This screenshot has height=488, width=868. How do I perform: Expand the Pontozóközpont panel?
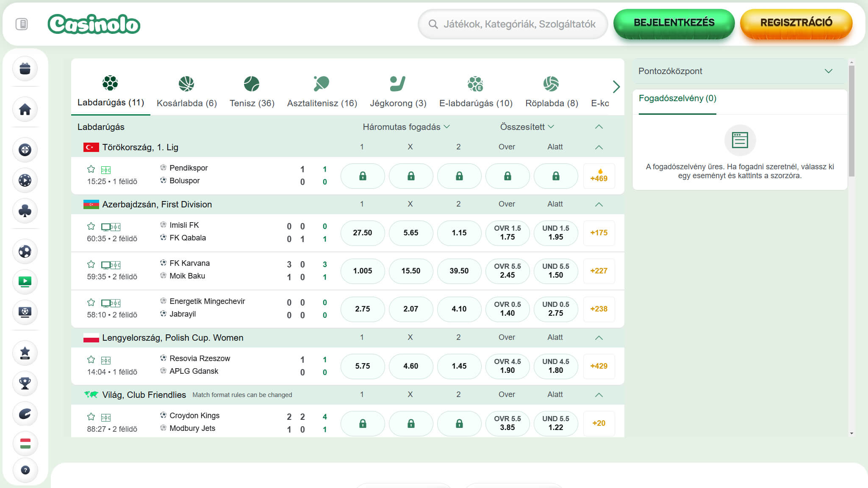739,71
